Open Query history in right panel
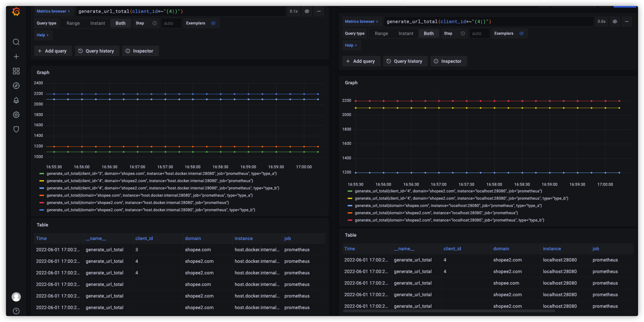The image size is (644, 322). tap(405, 61)
